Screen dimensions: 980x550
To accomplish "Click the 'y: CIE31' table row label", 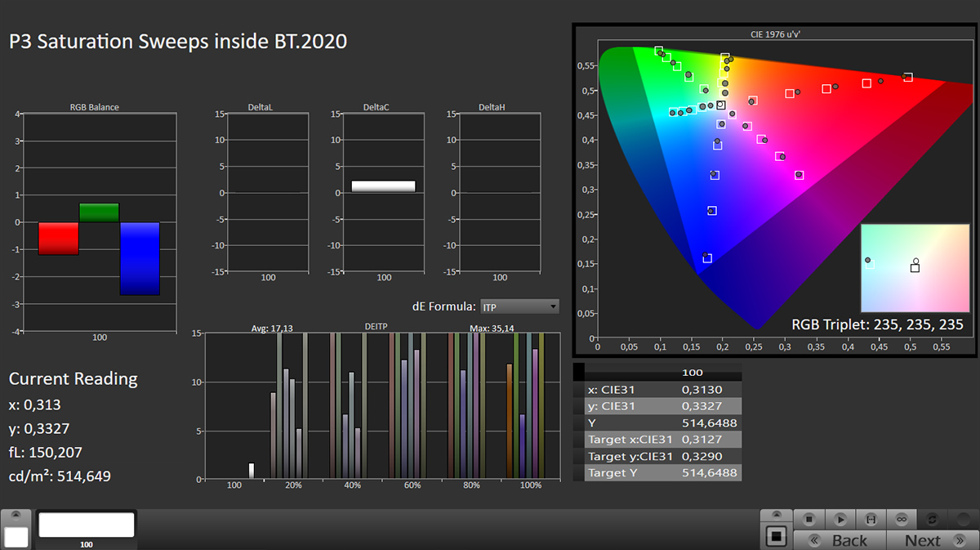I will [613, 406].
